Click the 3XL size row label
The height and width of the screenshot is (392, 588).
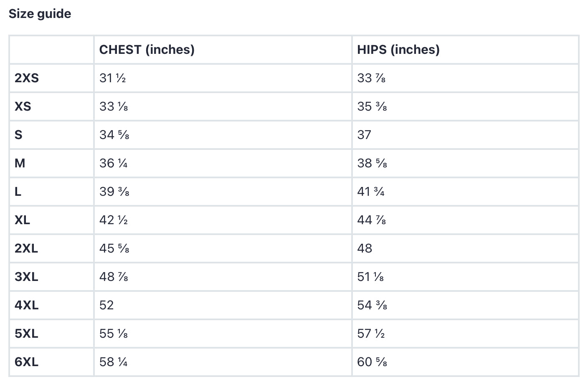point(26,277)
